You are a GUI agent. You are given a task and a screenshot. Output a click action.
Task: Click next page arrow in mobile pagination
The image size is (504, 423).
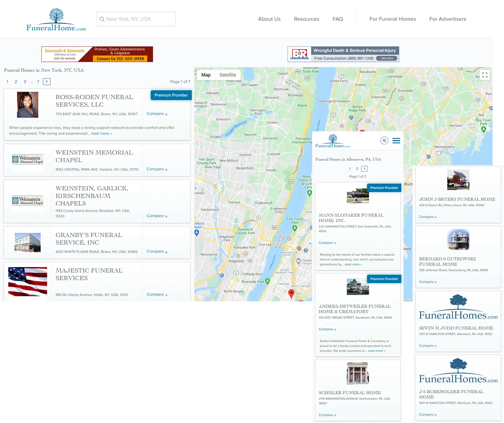tap(364, 169)
